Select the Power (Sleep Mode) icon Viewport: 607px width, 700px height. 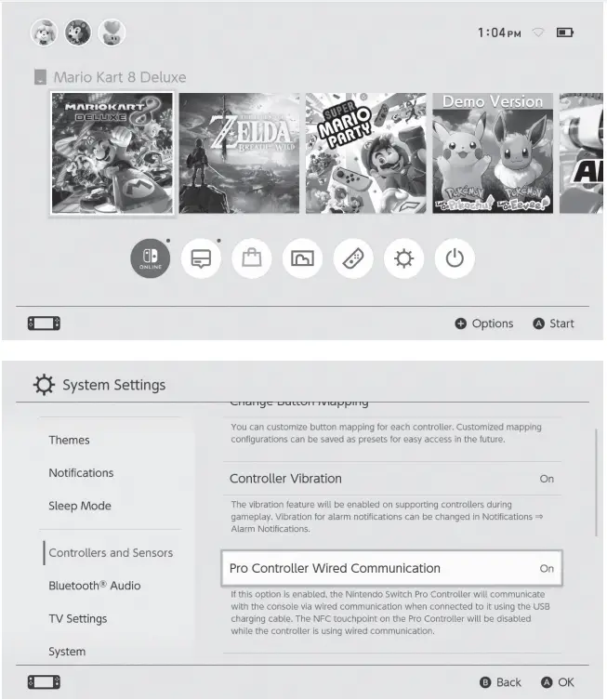pyautogui.click(x=455, y=258)
